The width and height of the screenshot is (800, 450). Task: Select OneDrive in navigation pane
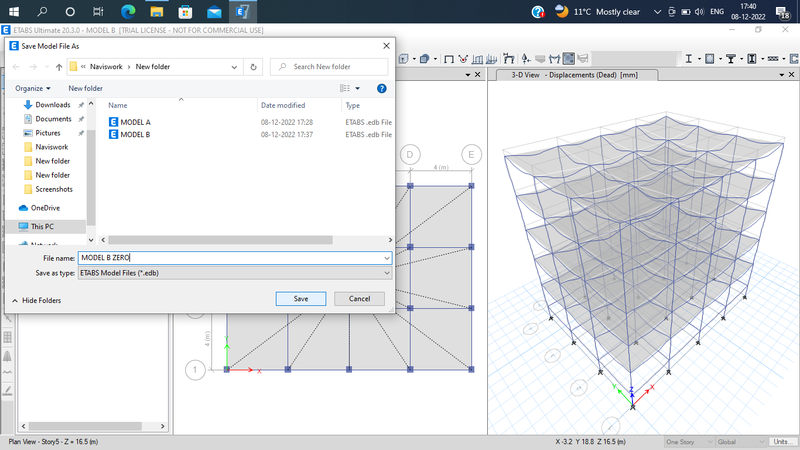point(45,208)
